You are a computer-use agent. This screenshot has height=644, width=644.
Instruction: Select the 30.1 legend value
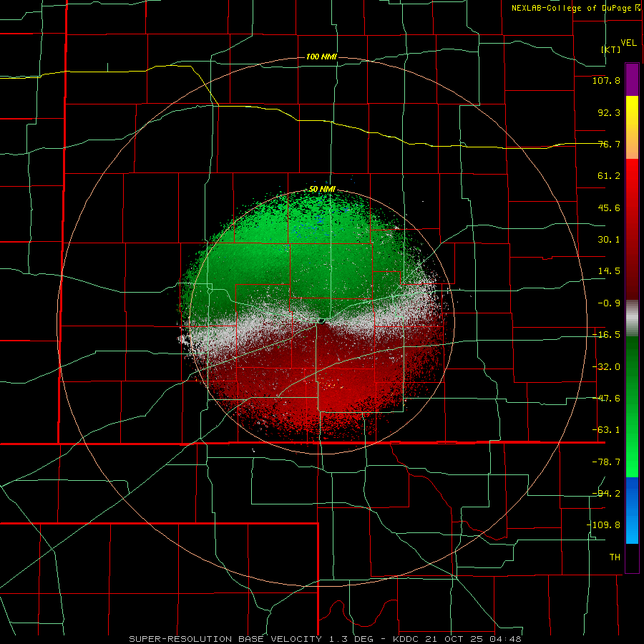coord(609,240)
